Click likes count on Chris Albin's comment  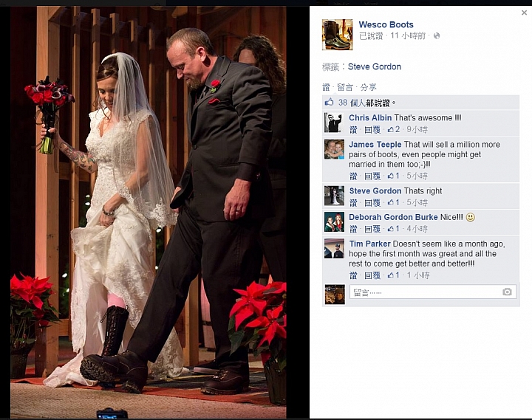point(394,129)
